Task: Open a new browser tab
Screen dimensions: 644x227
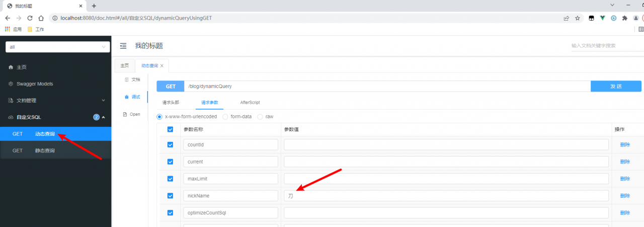Action: [94, 6]
